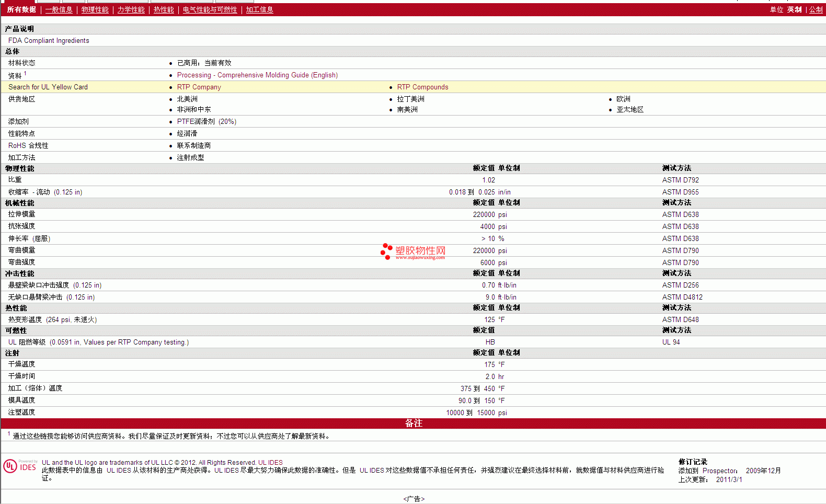Click the FDA Compliant Ingredients text
The image size is (826, 504).
(49, 41)
